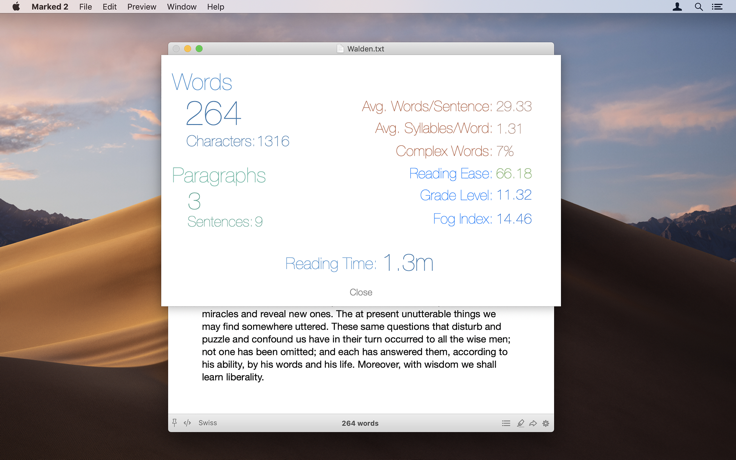Viewport: 736px width, 460px height.
Task: Click the Words heading
Action: [x=202, y=82]
